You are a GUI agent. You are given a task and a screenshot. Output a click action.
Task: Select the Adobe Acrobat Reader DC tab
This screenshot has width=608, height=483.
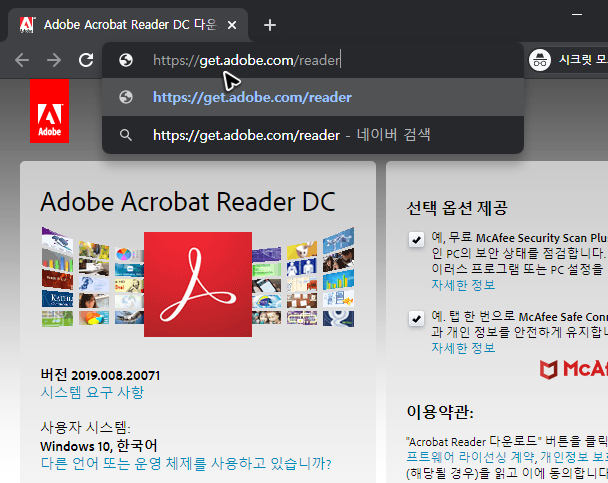pos(128,25)
